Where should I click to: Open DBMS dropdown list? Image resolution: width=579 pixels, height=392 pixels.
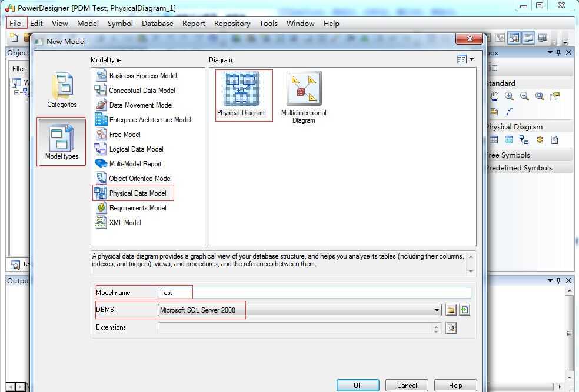click(437, 310)
